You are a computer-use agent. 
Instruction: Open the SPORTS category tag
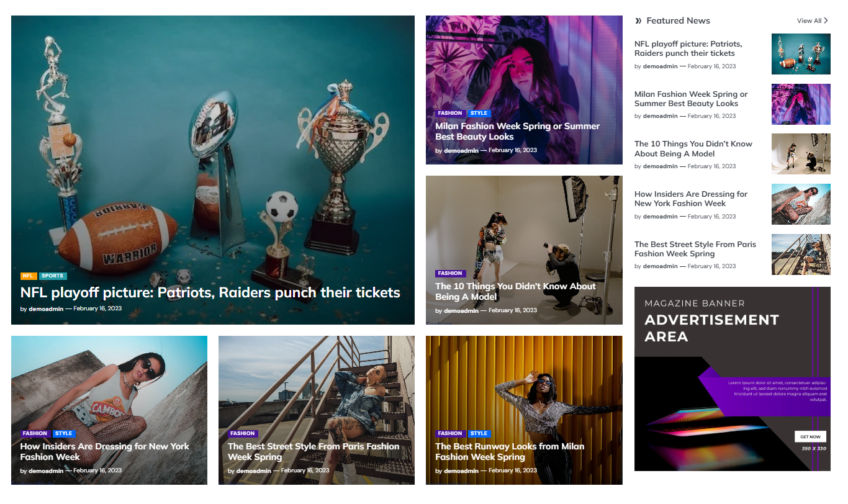coord(53,276)
